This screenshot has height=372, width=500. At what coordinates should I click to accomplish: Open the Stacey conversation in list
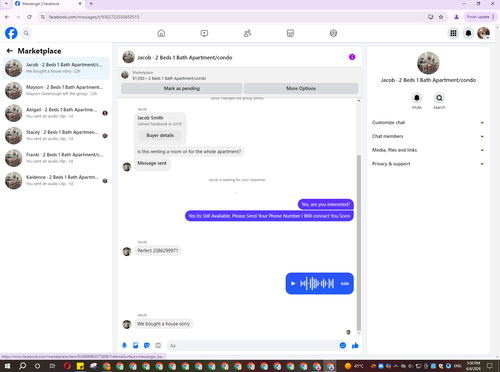click(56, 135)
